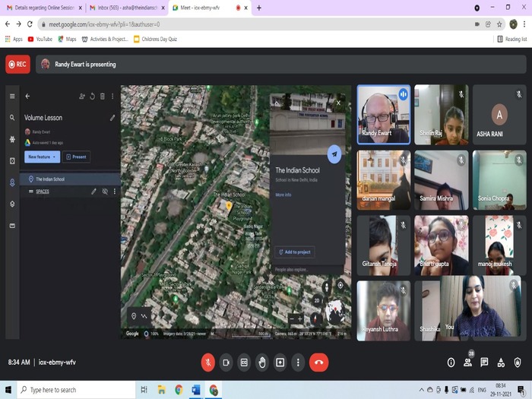
Task: Close The Indian School info card
Action: coord(338,103)
